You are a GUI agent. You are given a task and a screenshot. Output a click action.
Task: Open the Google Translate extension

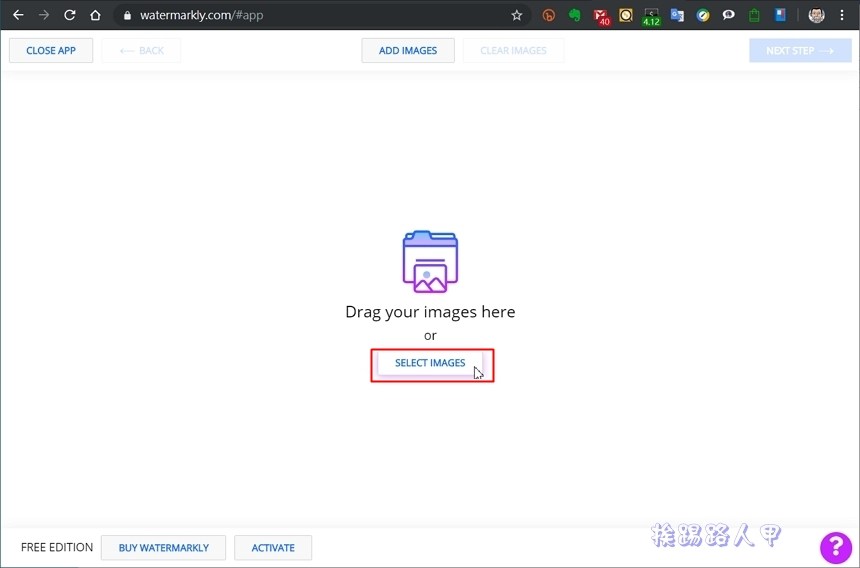click(x=677, y=15)
